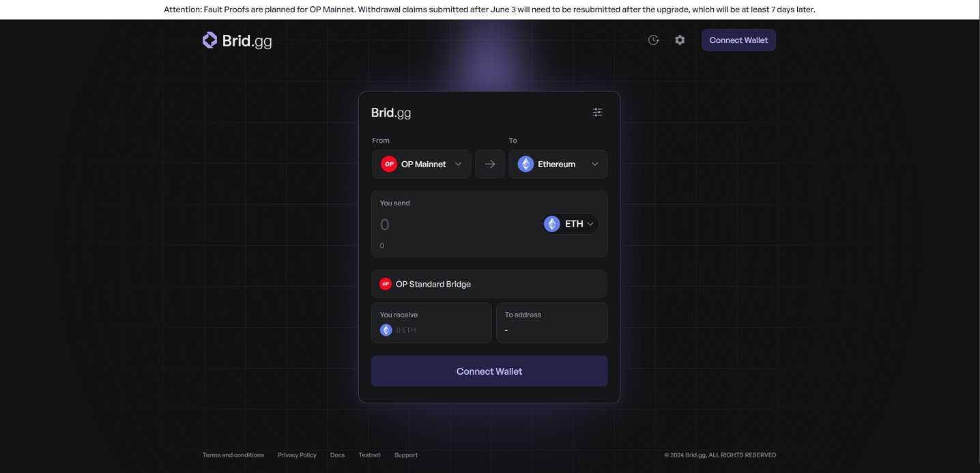Click the From label above OP Mainnet
The width and height of the screenshot is (980, 473).
(381, 141)
